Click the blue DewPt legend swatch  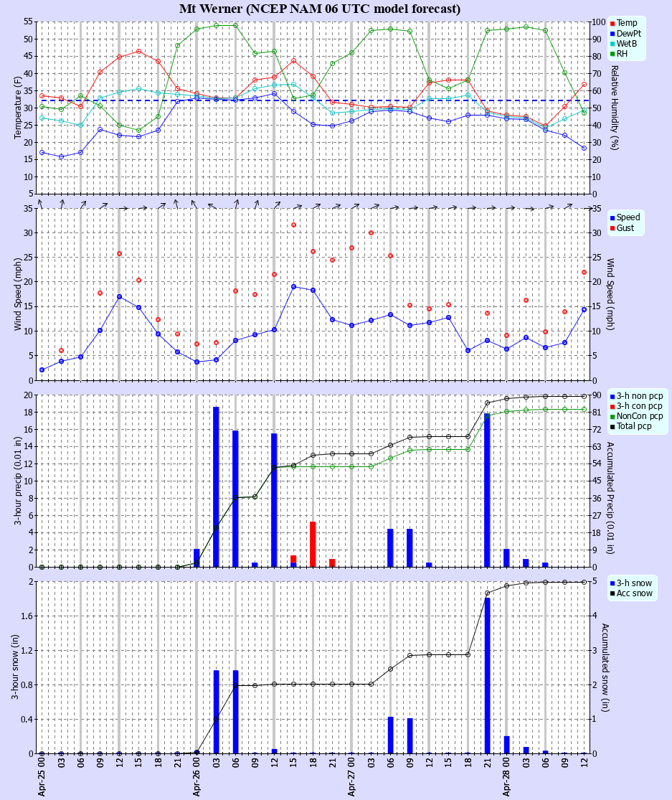tap(612, 33)
